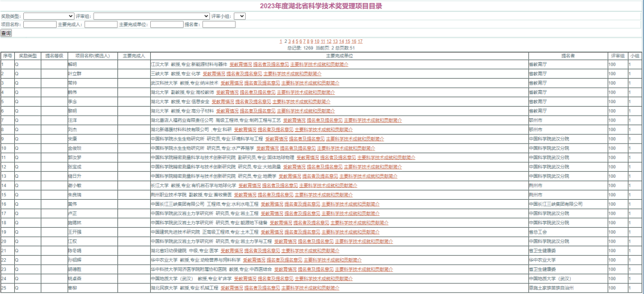Open 主要科学技术成就和贡献简介 for 能源地下储备 row

[x=360, y=222]
